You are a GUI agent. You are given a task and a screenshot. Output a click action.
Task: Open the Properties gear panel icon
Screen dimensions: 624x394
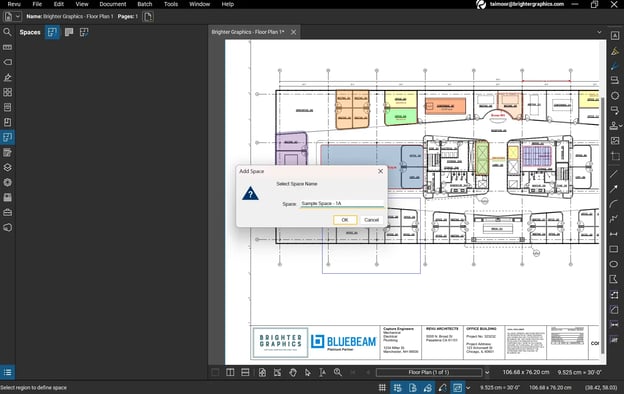pos(7,182)
